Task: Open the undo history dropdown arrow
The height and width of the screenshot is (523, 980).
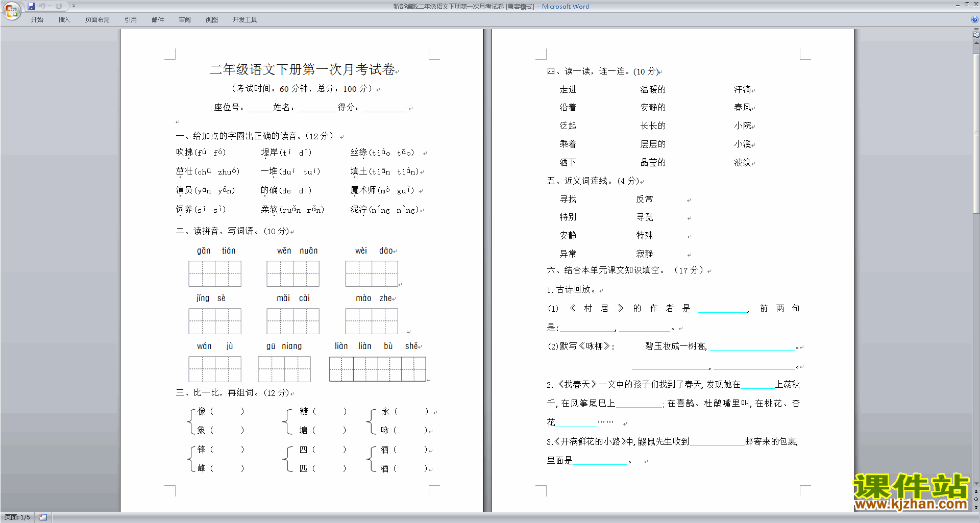Action: (x=50, y=6)
